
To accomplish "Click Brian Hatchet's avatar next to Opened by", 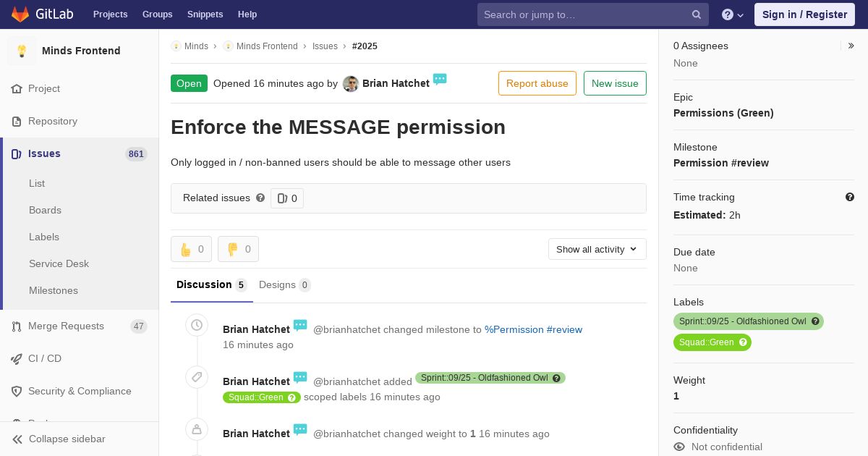I will coord(351,84).
